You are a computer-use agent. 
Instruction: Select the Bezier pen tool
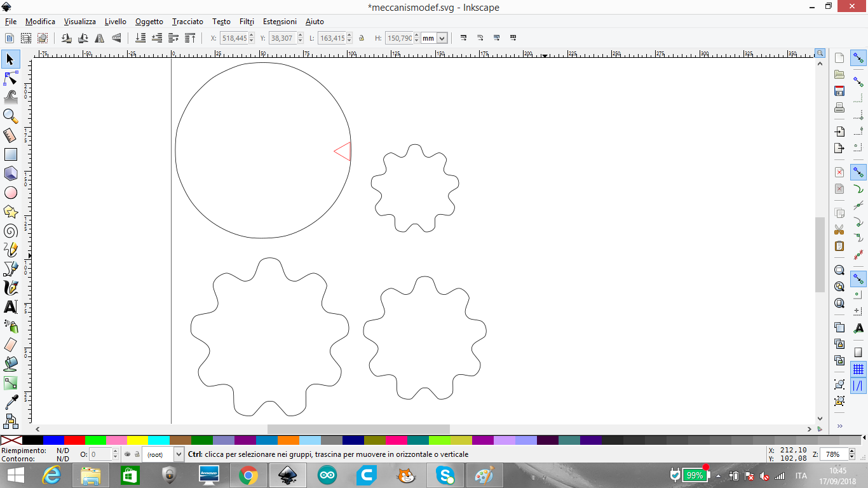10,269
